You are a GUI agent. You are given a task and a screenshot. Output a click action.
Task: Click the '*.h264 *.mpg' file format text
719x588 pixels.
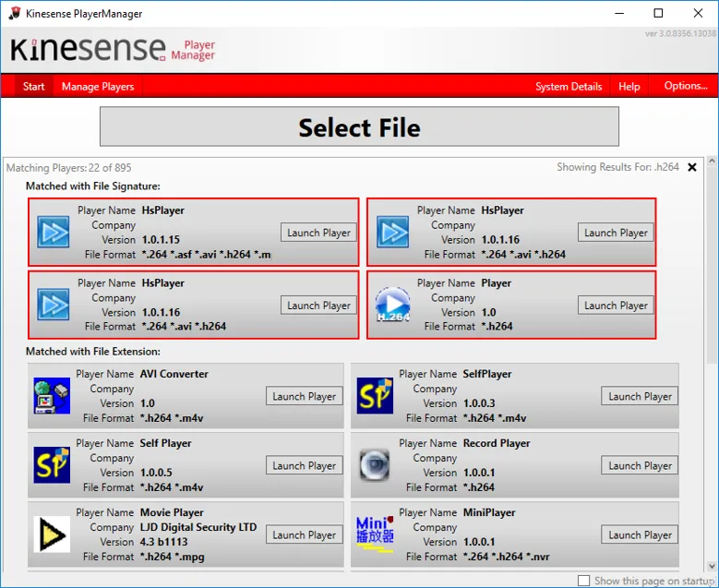click(173, 557)
